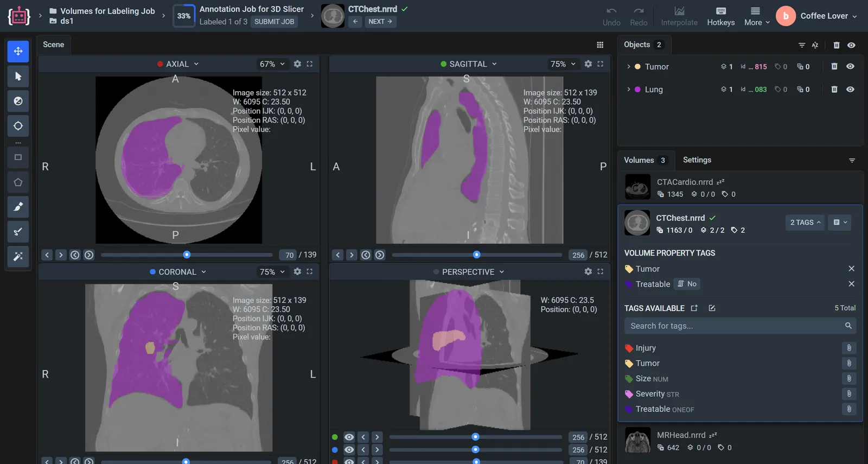The height and width of the screenshot is (464, 868).
Task: Expand the Tumor object row
Action: point(629,67)
